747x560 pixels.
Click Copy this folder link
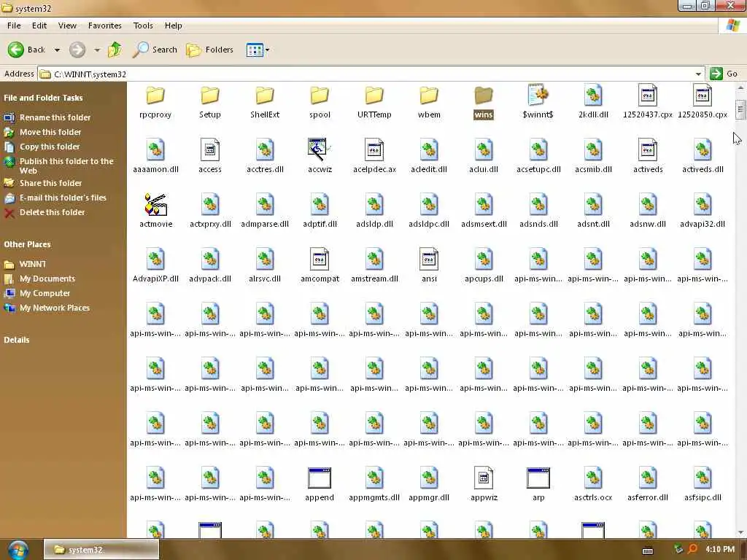tap(50, 147)
